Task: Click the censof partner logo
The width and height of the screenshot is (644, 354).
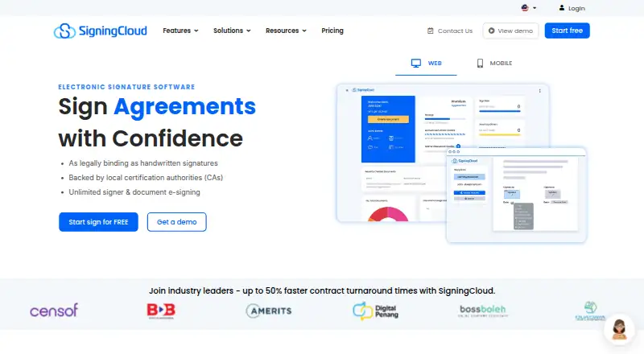Action: click(x=54, y=311)
